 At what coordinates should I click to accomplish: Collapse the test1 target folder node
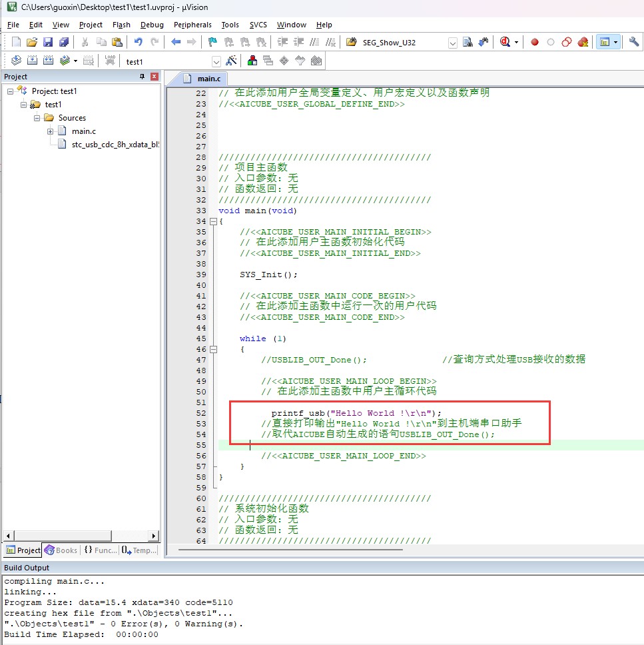(x=23, y=105)
